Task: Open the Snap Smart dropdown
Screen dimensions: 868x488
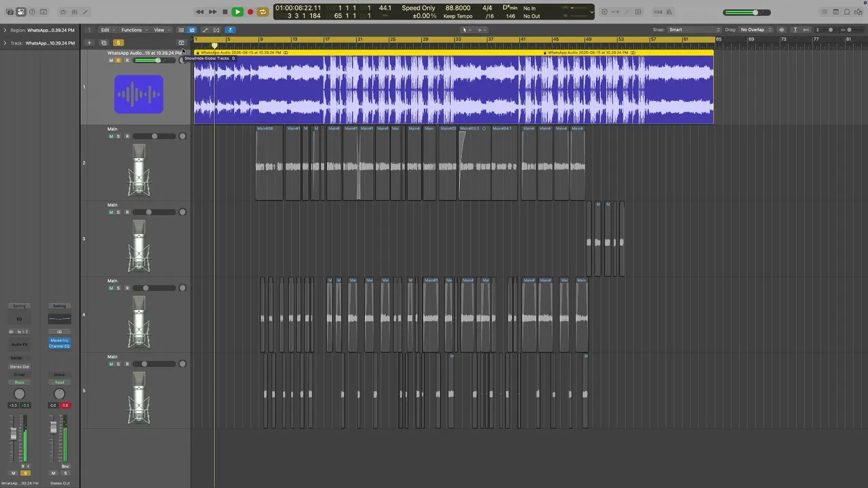Action: point(694,30)
